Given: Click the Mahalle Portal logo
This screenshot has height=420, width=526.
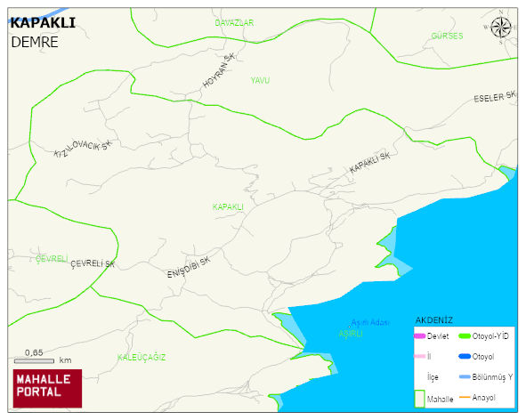Looking at the screenshot, I should 47,389.
